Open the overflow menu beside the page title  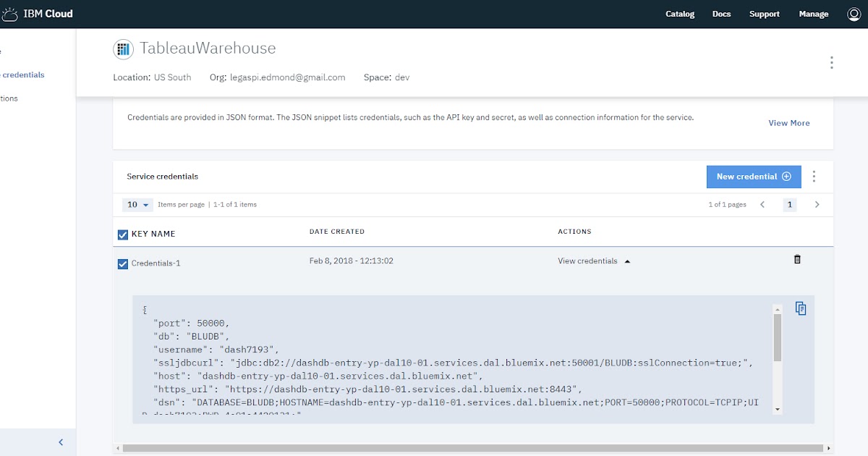pos(831,62)
